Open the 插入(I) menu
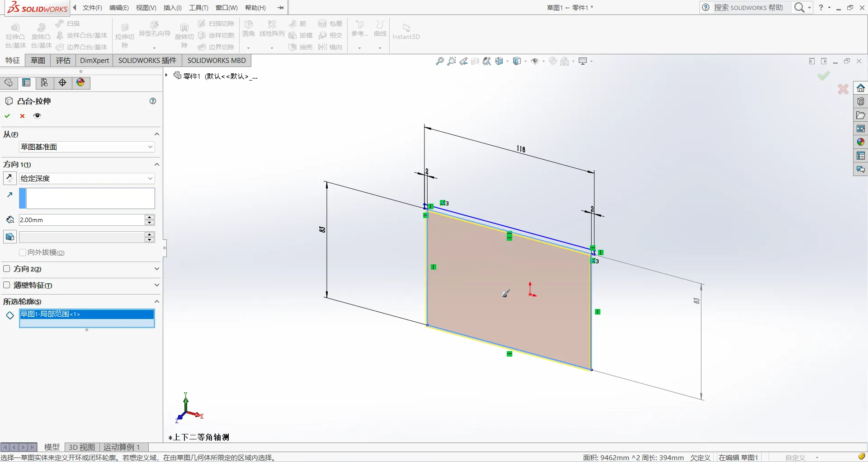Image resolution: width=868 pixels, height=462 pixels. coord(173,8)
